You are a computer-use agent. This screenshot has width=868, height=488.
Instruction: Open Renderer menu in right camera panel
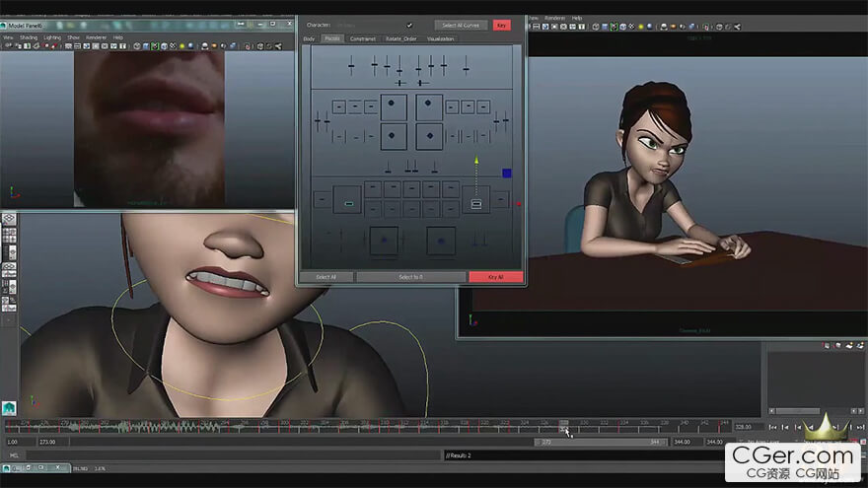pyautogui.click(x=554, y=19)
